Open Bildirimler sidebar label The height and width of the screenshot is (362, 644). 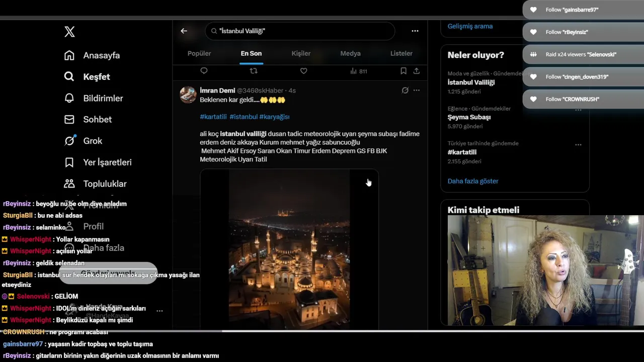coord(103,98)
